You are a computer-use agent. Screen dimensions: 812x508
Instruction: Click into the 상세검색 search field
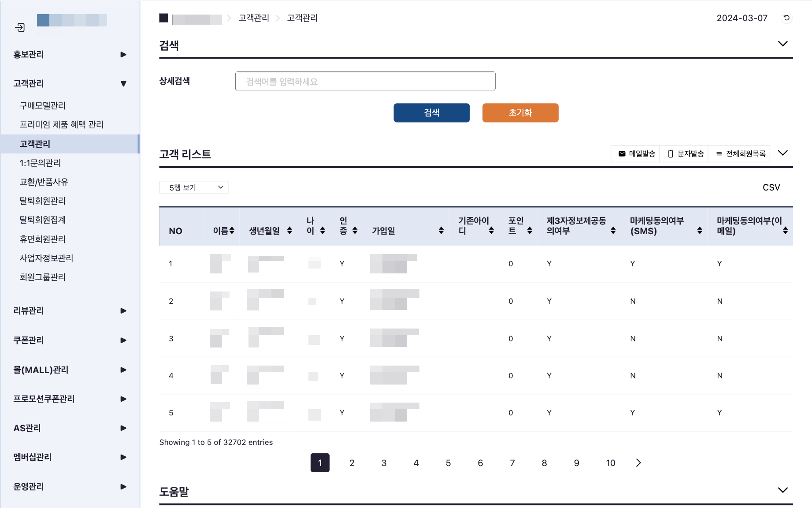(x=365, y=81)
